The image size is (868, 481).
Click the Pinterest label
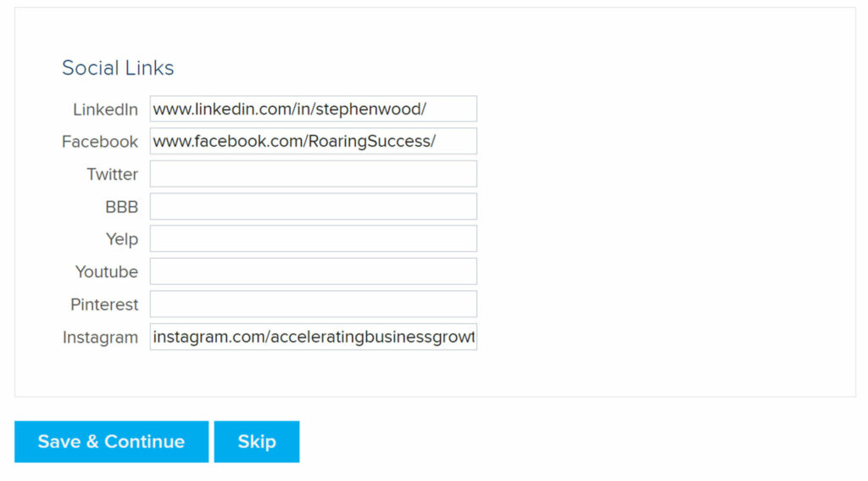104,305
